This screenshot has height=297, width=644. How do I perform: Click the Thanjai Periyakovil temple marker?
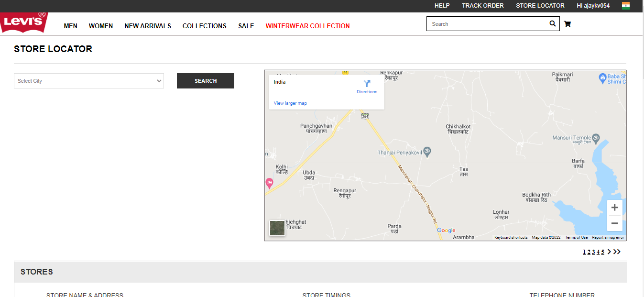(x=428, y=151)
